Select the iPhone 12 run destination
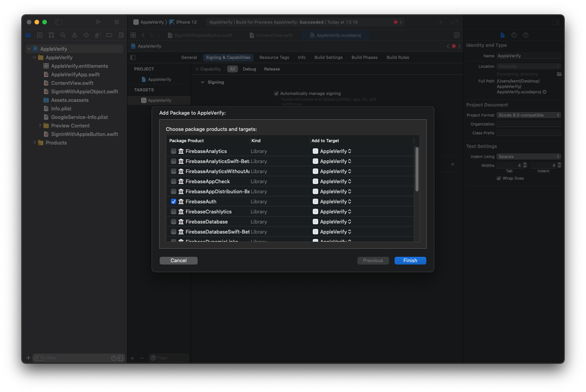The width and height of the screenshot is (586, 392). tap(183, 22)
